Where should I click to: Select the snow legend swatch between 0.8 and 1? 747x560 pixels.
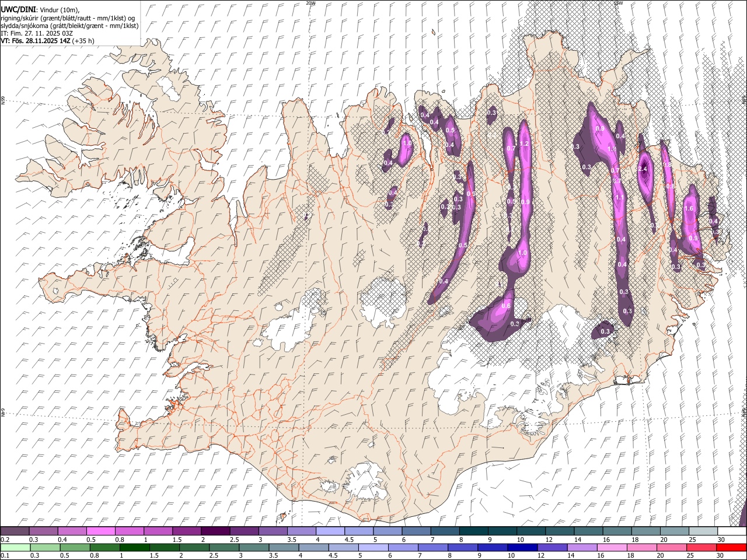point(129,531)
